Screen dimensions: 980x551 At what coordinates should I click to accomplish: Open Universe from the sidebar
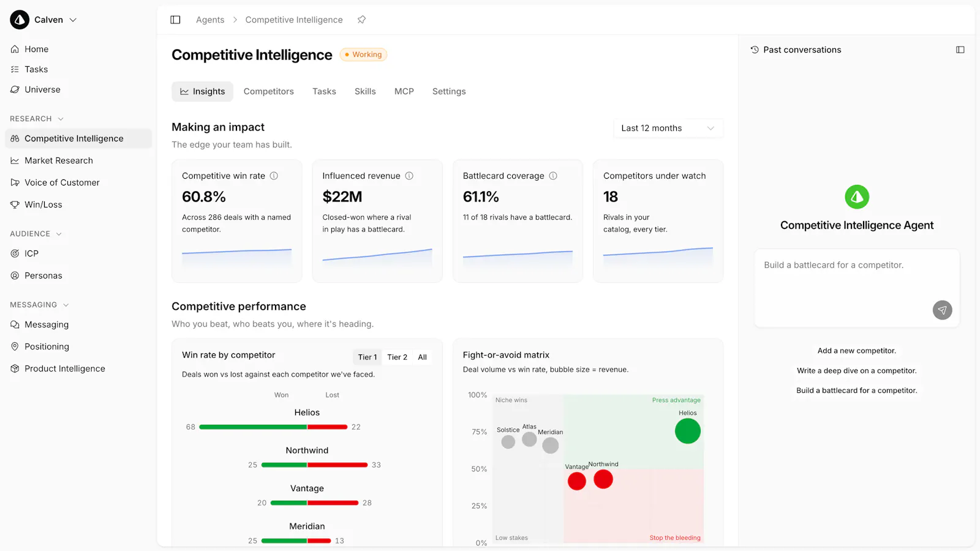click(78, 89)
